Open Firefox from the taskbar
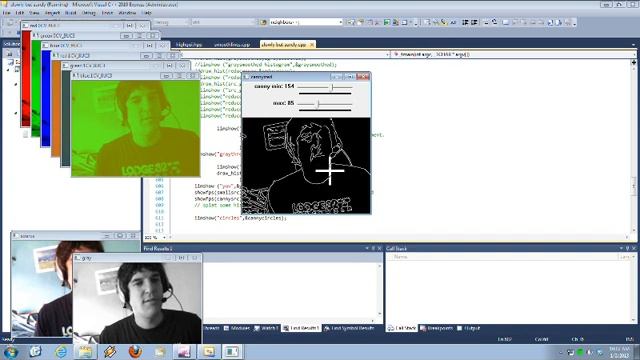640x360 pixels. click(x=135, y=351)
